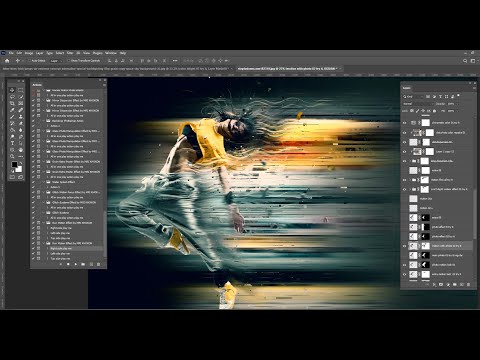Click align top edges icon in options bar

coord(142,61)
